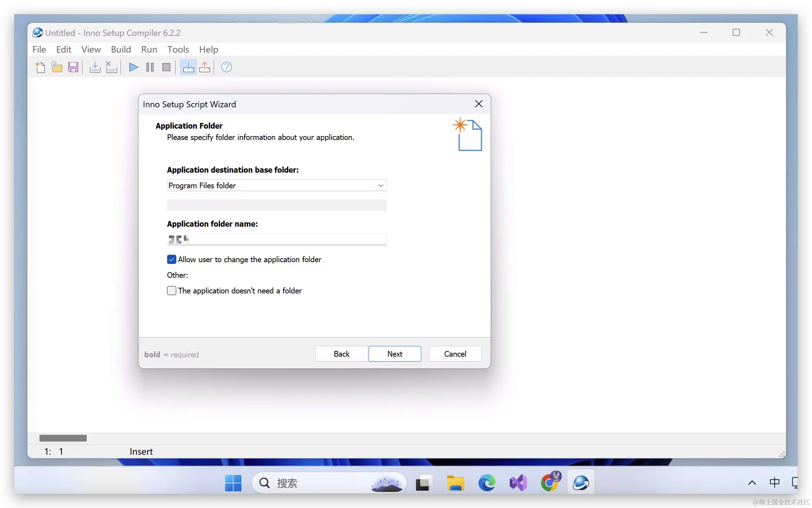The width and height of the screenshot is (812, 508).
Task: Click the Target Uninstall toolbar icon
Action: click(x=205, y=67)
